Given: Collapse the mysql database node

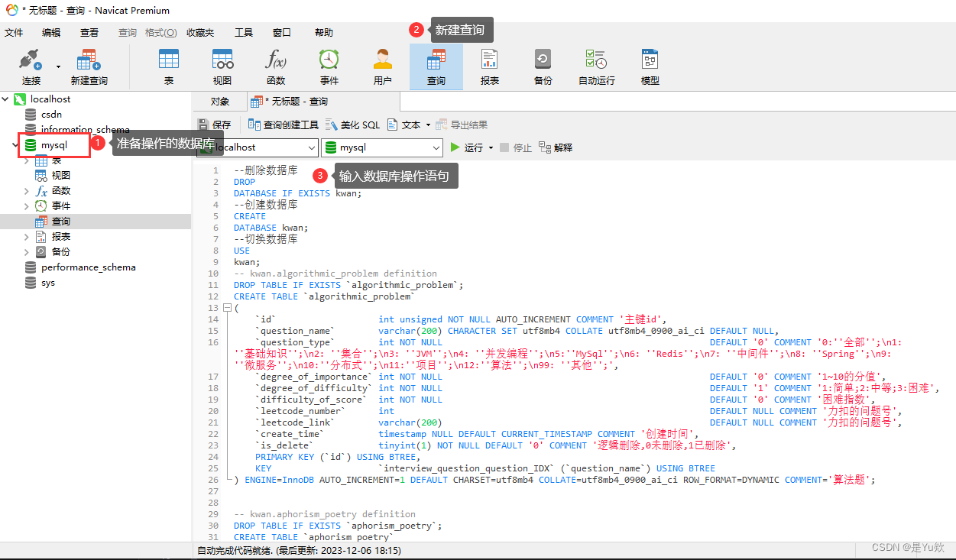Looking at the screenshot, I should point(16,145).
